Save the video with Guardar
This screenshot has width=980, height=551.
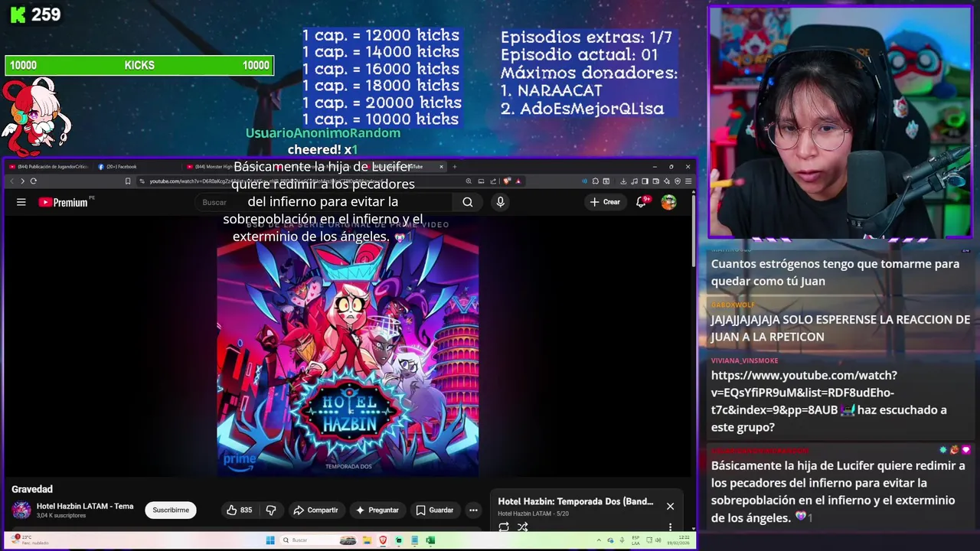(434, 510)
